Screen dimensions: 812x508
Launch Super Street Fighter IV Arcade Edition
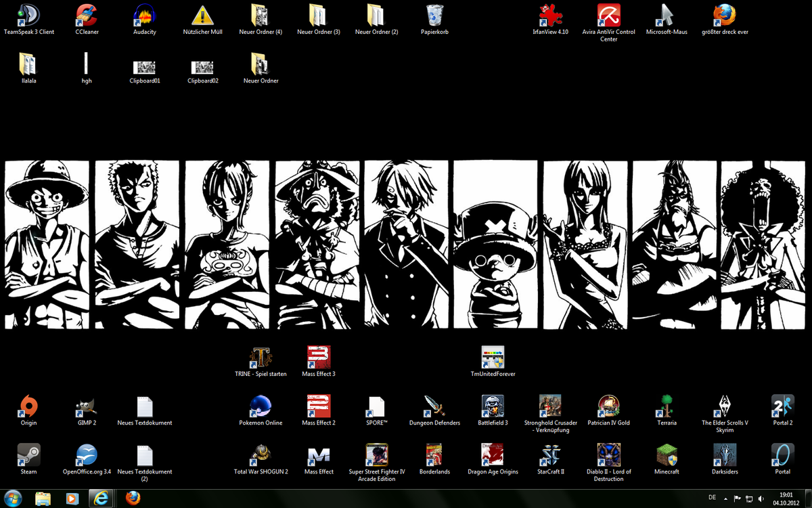coord(376,463)
